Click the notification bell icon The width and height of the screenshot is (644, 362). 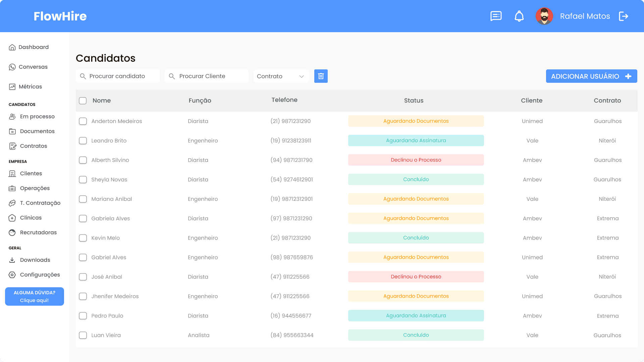(519, 16)
